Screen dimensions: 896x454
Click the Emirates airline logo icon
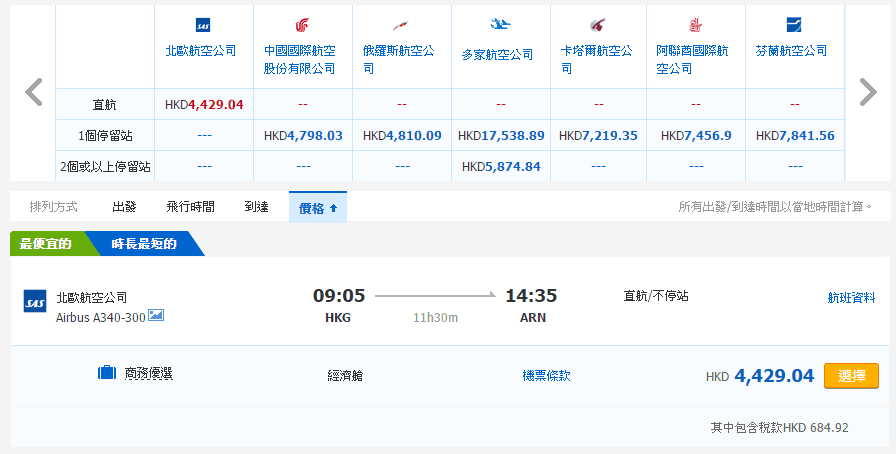(696, 24)
